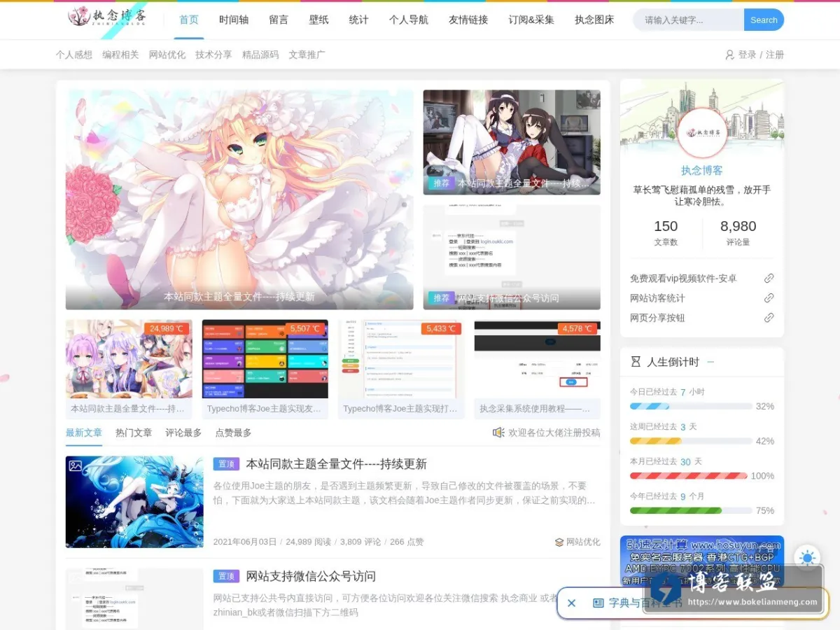Click the 本月已经过去 100% progress bar
Screen dimensions: 840x630
click(688, 476)
